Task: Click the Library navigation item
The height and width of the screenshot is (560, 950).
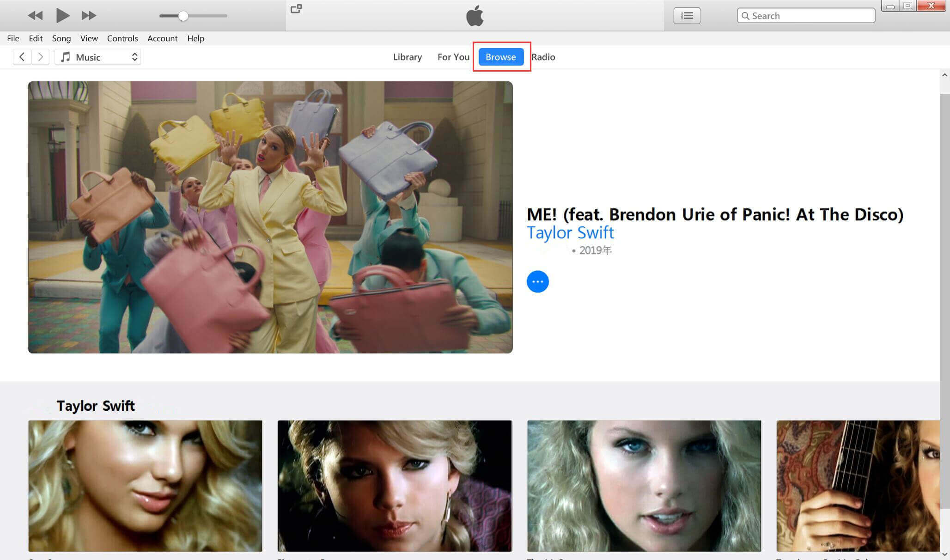Action: coord(408,57)
